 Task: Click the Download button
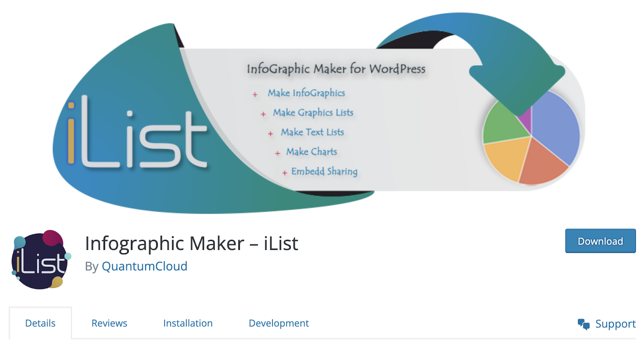click(x=600, y=241)
